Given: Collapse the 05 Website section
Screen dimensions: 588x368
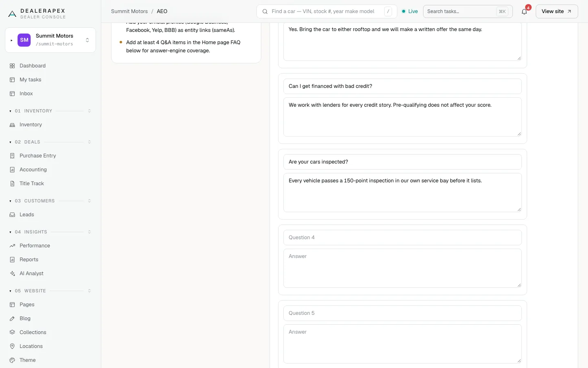Looking at the screenshot, I should [51, 291].
